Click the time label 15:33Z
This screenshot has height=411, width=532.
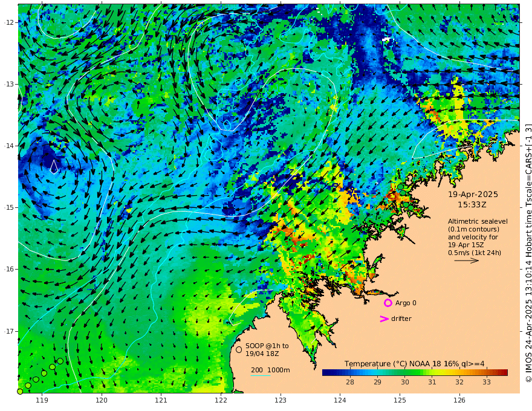click(472, 205)
